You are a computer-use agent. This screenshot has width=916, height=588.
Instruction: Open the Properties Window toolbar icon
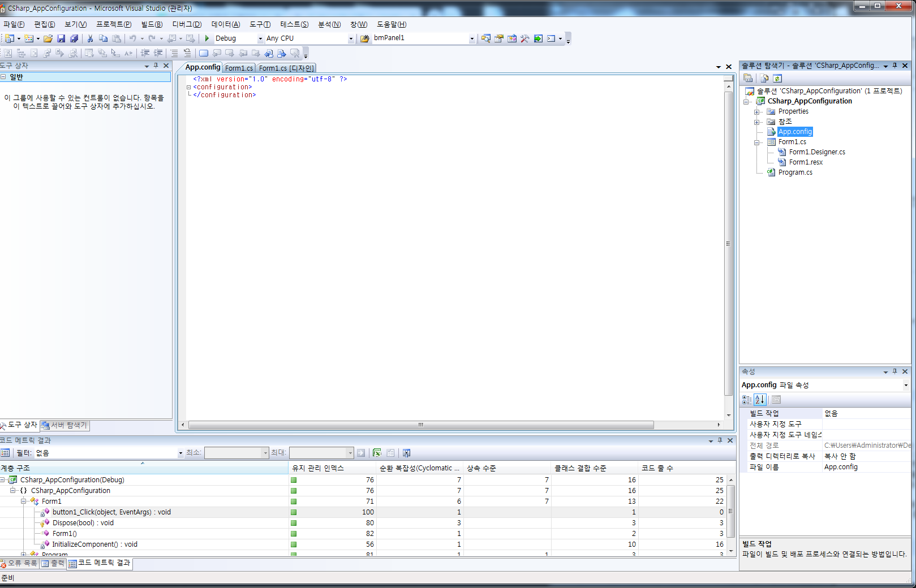point(499,38)
